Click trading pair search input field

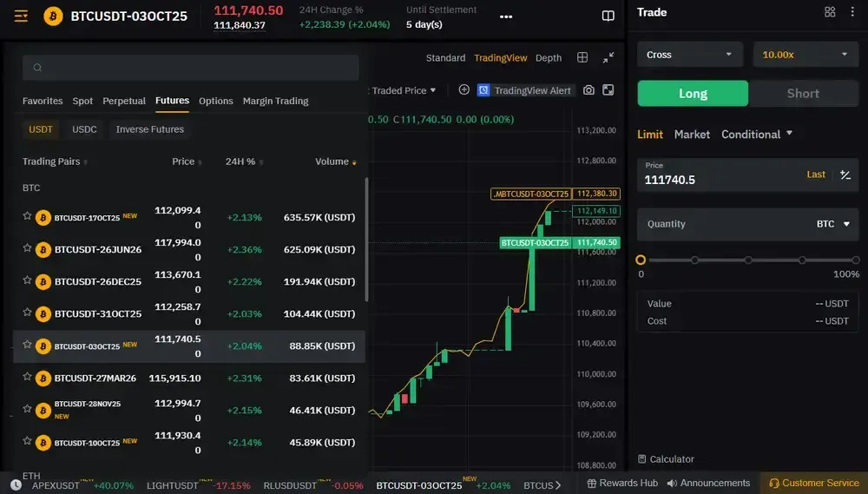click(x=190, y=68)
